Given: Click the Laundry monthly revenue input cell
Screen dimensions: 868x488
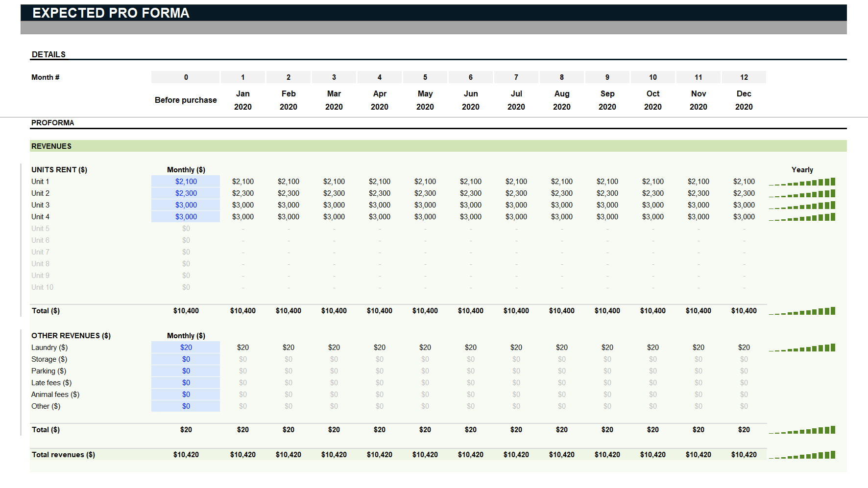Looking at the screenshot, I should [186, 348].
